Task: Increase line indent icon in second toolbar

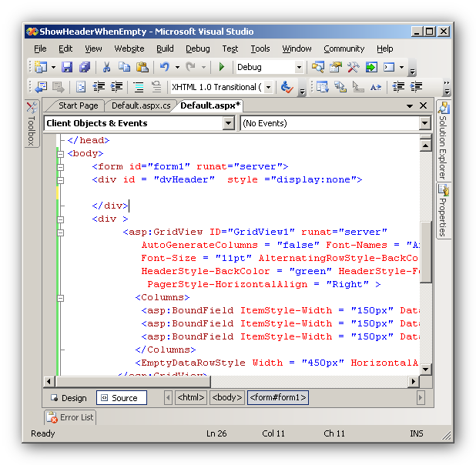Action: pyautogui.click(x=116, y=88)
